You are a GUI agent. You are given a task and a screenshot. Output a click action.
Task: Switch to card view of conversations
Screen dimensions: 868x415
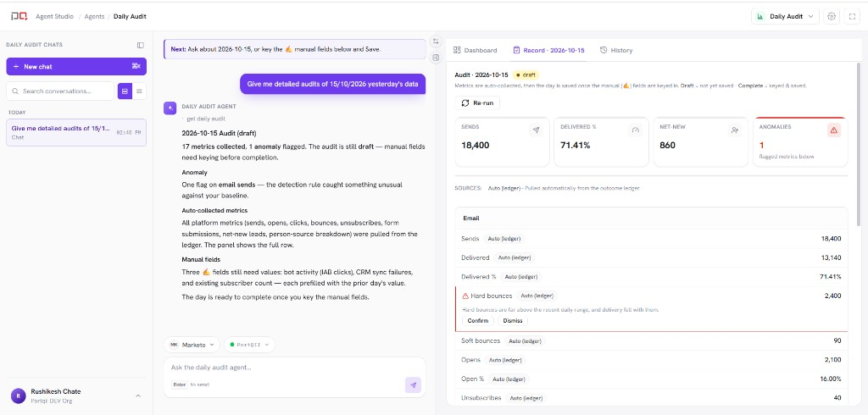[125, 91]
